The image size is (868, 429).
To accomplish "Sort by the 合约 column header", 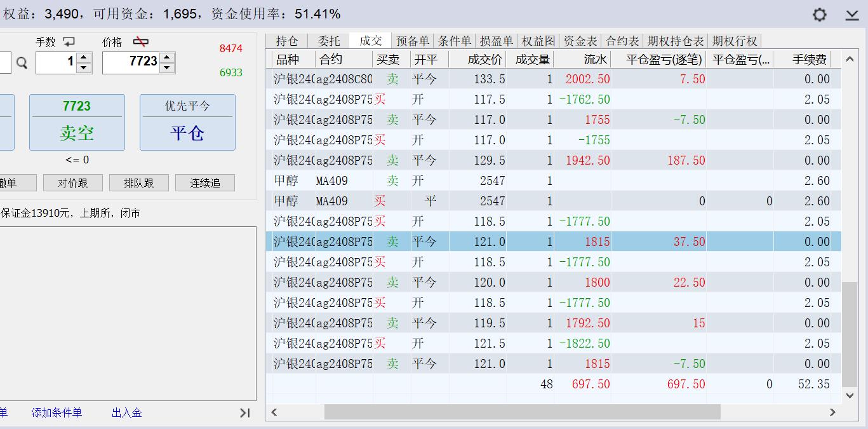I will [x=344, y=59].
